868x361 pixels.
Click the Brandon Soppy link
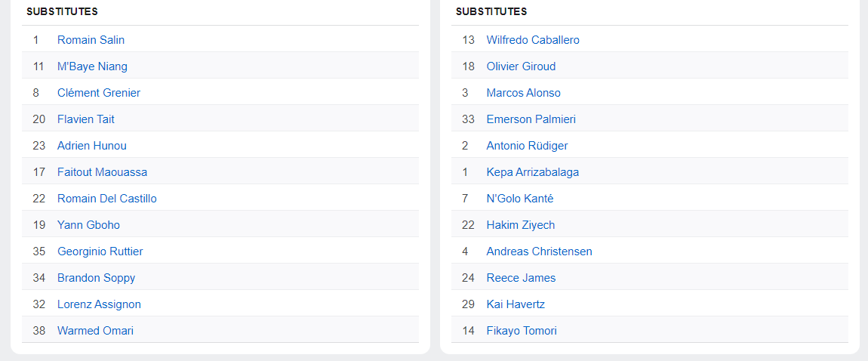pos(96,278)
